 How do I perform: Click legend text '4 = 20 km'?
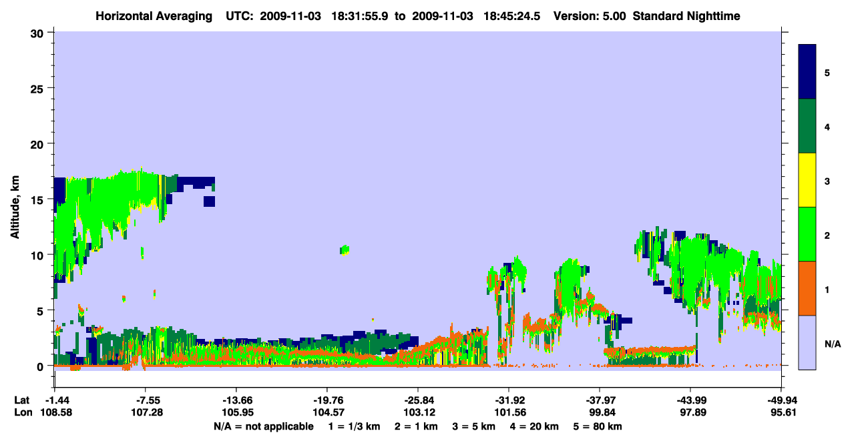535,426
